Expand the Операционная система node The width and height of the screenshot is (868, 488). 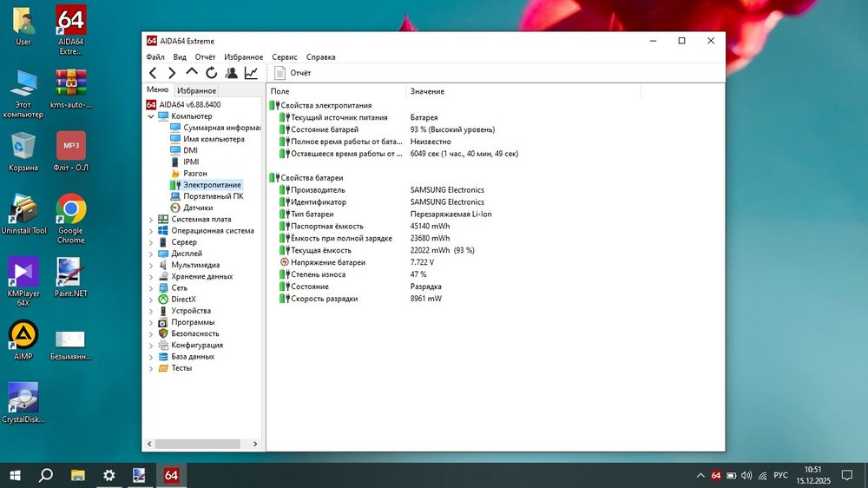[x=150, y=231]
